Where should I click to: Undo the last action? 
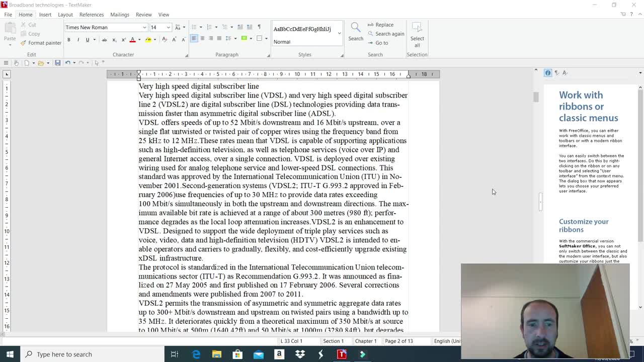point(67,63)
